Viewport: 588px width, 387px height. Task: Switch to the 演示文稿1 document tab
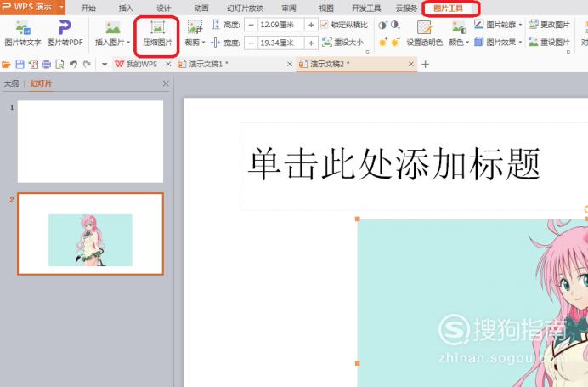(203, 64)
